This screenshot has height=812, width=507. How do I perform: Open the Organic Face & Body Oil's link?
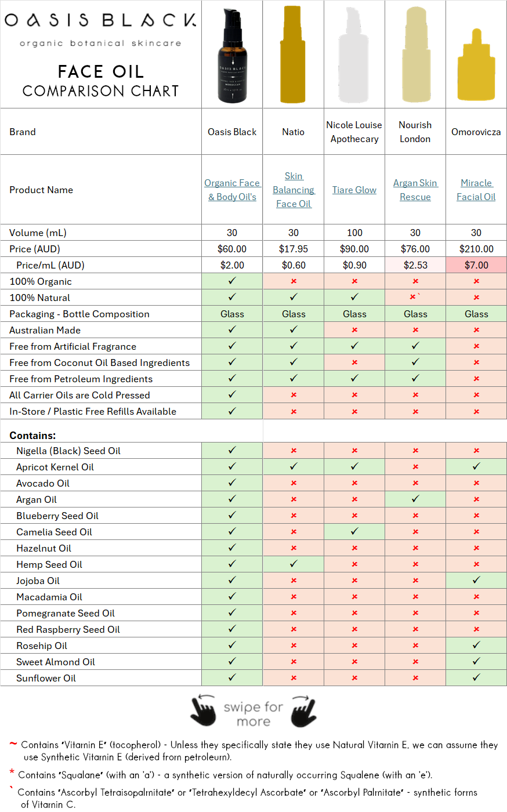232,190
